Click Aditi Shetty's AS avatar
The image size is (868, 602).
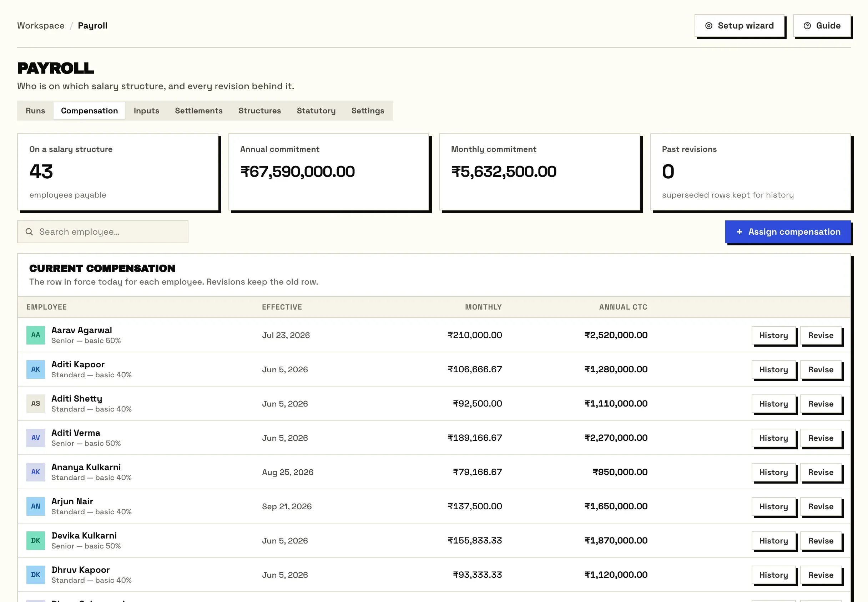[35, 404]
